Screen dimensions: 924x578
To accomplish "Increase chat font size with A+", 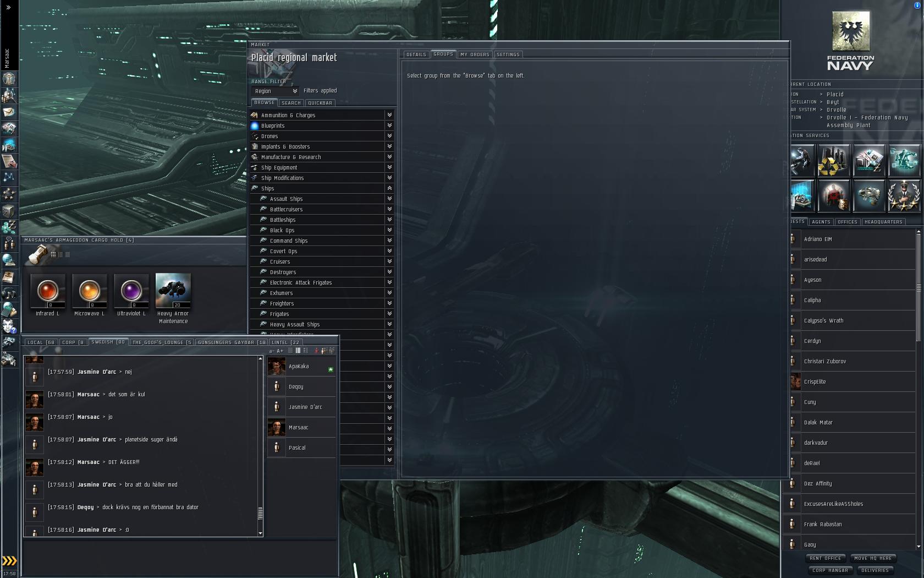I will [x=280, y=351].
